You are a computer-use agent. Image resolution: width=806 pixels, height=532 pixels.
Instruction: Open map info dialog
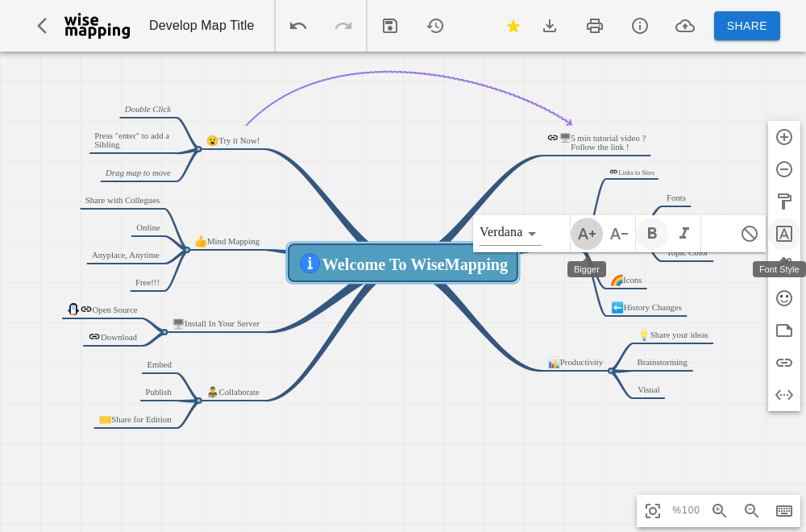point(640,26)
